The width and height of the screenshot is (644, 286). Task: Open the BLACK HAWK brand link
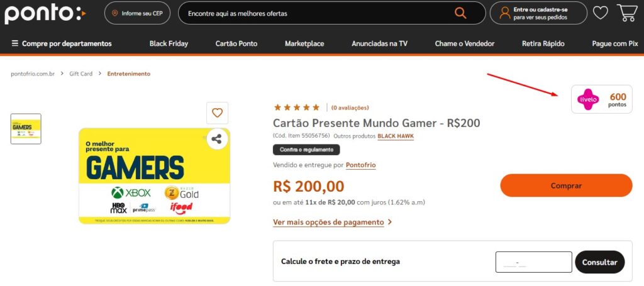click(396, 136)
